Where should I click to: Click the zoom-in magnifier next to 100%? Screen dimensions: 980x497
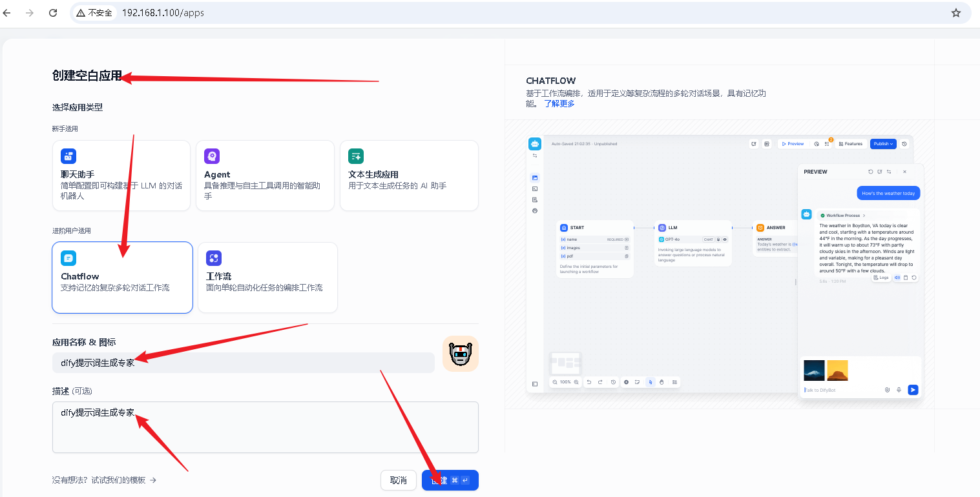(x=576, y=382)
